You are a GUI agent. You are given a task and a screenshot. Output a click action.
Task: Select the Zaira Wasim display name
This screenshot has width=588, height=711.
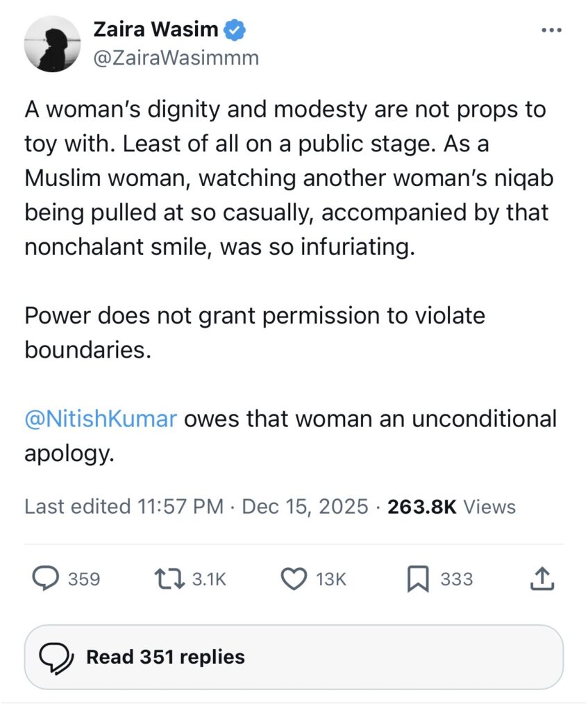tap(156, 29)
